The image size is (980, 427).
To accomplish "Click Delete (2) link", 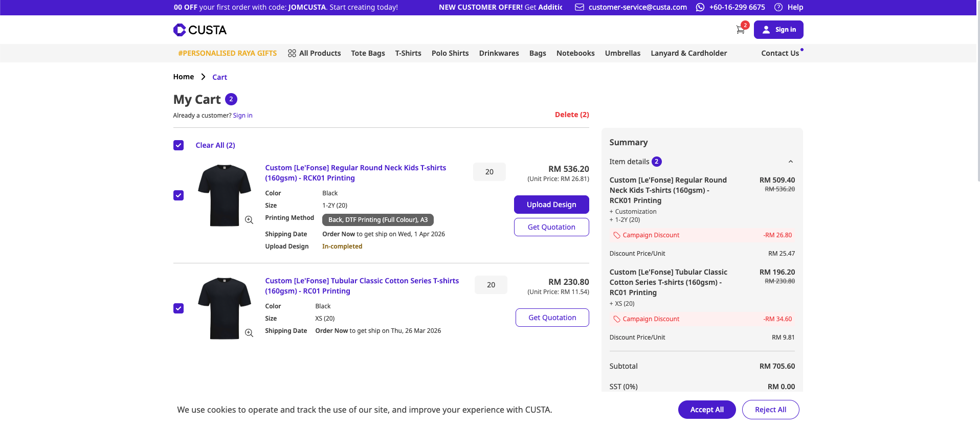I will coord(572,115).
